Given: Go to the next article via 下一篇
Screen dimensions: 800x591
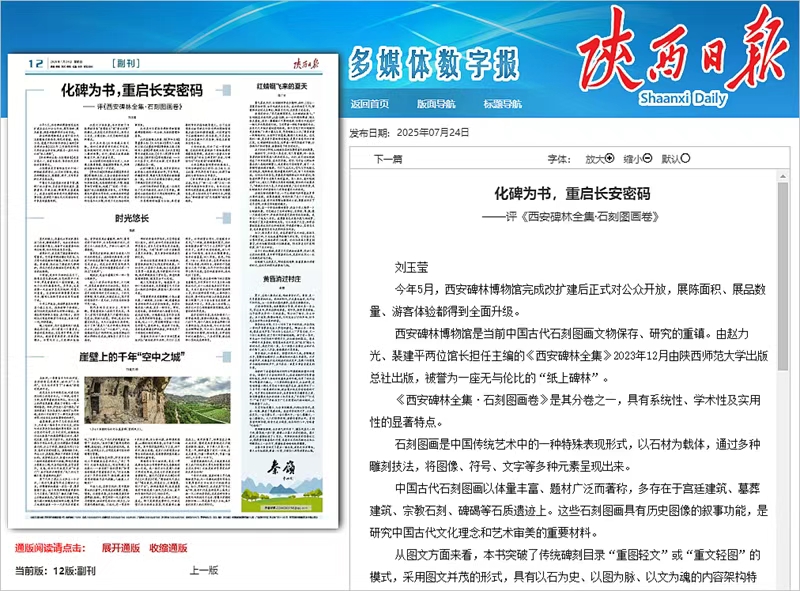Looking at the screenshot, I should [x=387, y=158].
